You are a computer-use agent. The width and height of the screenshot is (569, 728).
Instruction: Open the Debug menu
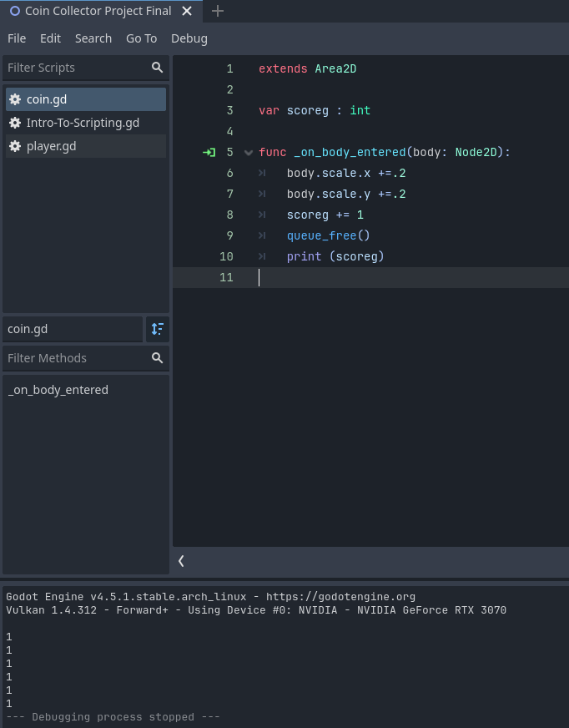[x=189, y=38]
